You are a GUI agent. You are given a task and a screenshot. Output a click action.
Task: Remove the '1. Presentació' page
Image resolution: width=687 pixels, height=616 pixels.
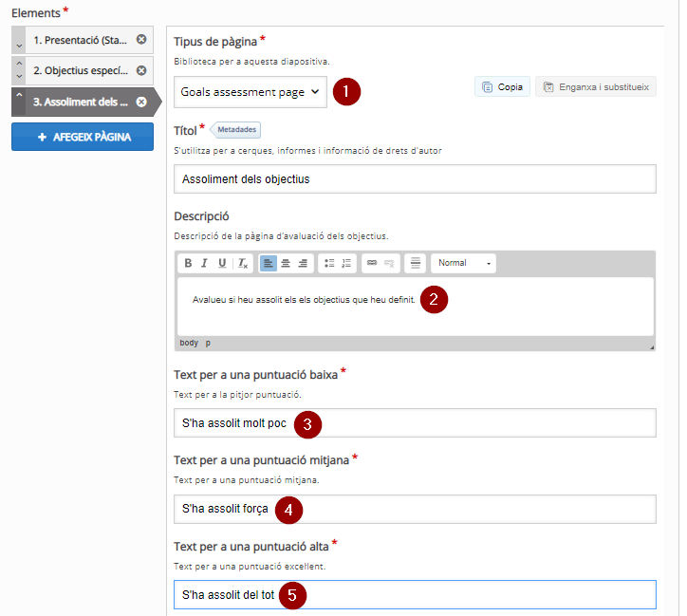point(141,40)
